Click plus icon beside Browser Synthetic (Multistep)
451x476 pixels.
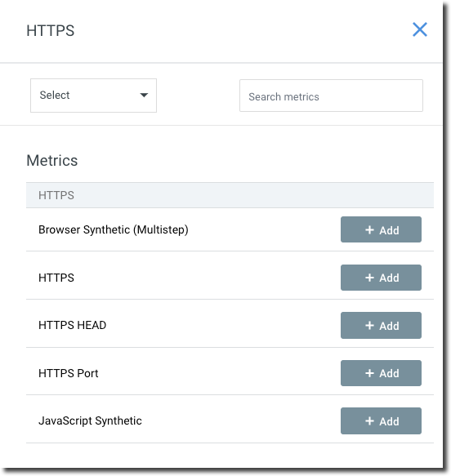click(x=369, y=229)
